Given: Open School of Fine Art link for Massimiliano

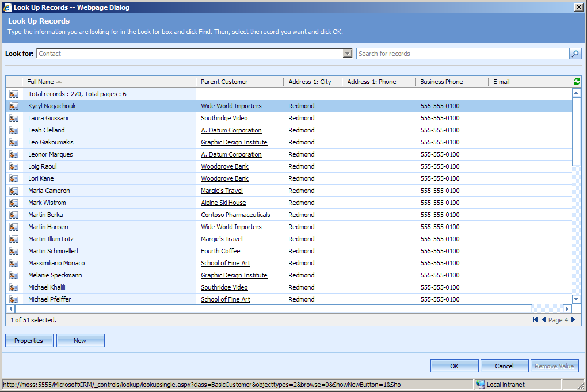Looking at the screenshot, I should pos(226,263).
